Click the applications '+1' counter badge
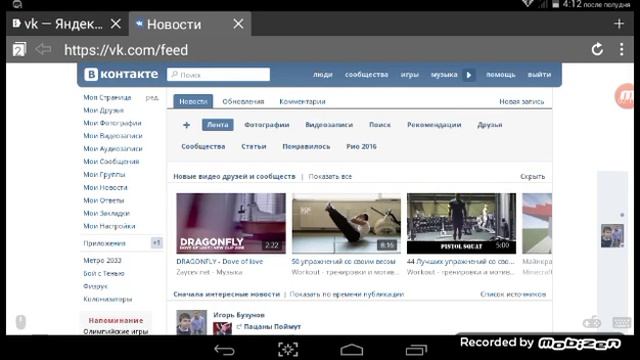Screen dimensions: 640x360 [156, 243]
